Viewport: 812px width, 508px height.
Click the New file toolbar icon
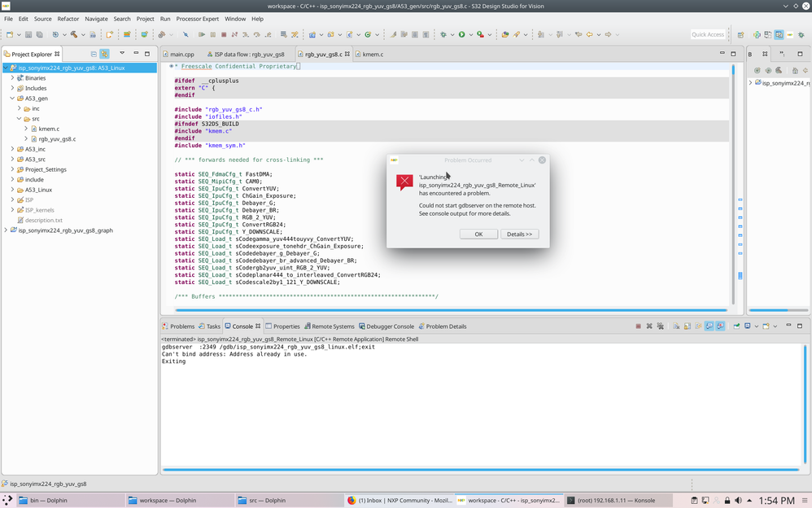click(x=10, y=35)
